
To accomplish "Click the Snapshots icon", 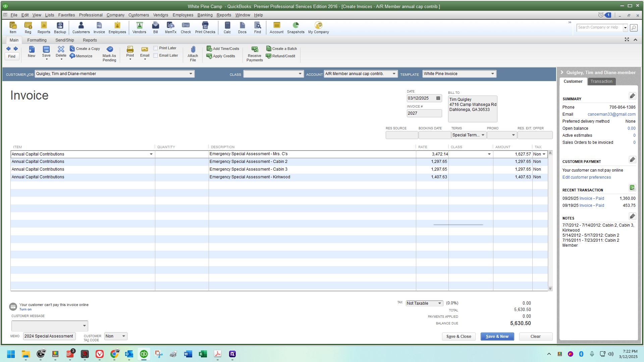I will point(296,27).
